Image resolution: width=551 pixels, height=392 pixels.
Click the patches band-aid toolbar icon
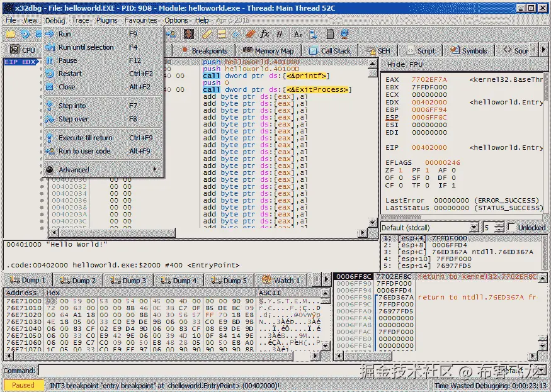coord(207,34)
